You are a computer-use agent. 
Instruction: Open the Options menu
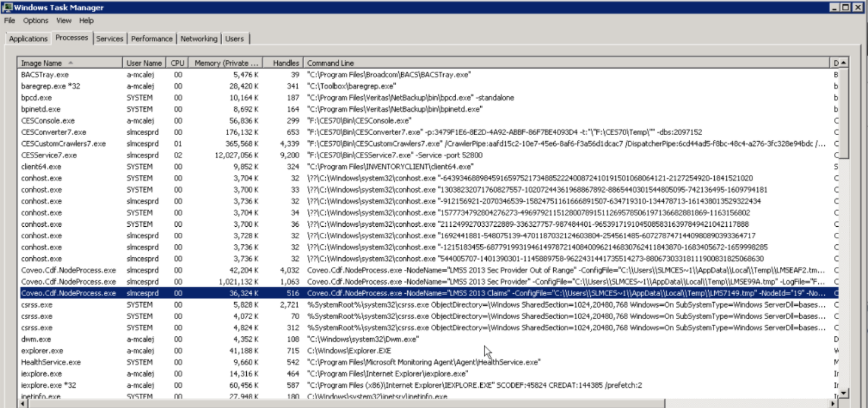point(36,21)
